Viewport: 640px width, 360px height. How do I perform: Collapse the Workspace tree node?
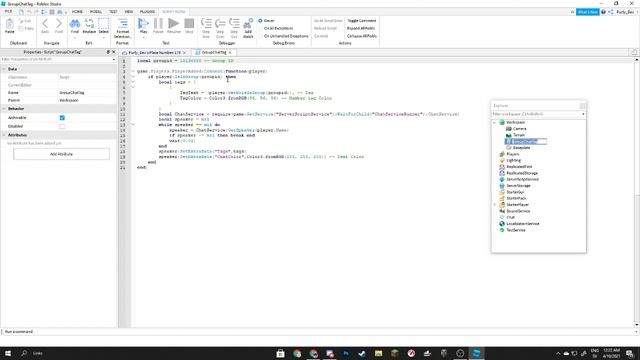coord(494,122)
